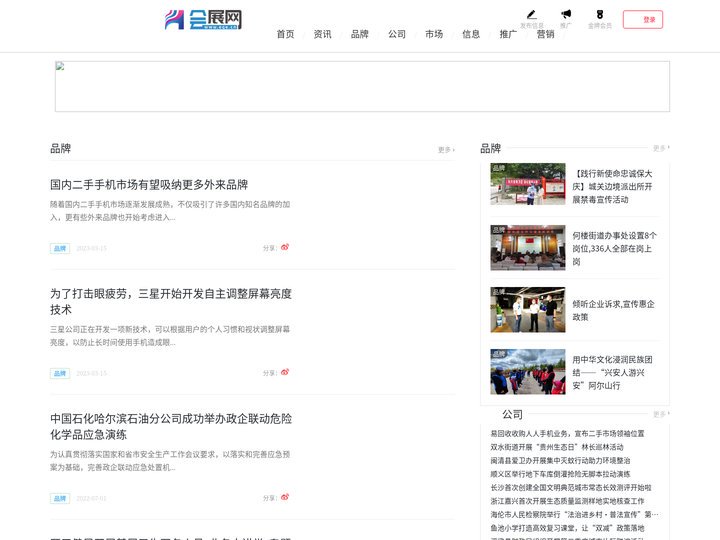Open 鱼池小学打造高效复习课堂 link
This screenshot has height=540, width=720.
(x=567, y=528)
